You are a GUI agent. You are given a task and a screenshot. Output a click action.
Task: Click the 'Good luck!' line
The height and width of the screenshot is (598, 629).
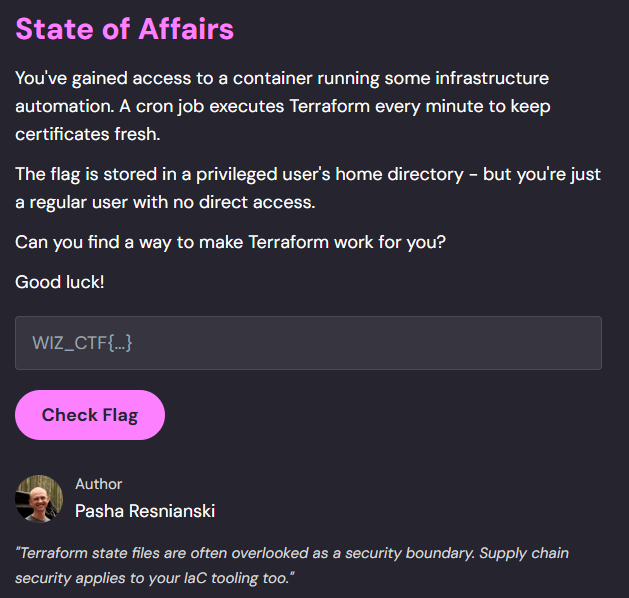[x=59, y=282]
